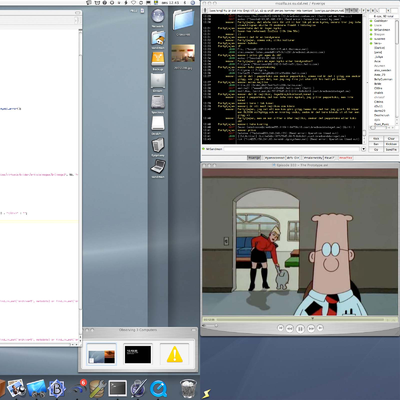The height and width of the screenshot is (400, 400).
Task: Select the first observed computer thumbnail
Action: coord(101,354)
